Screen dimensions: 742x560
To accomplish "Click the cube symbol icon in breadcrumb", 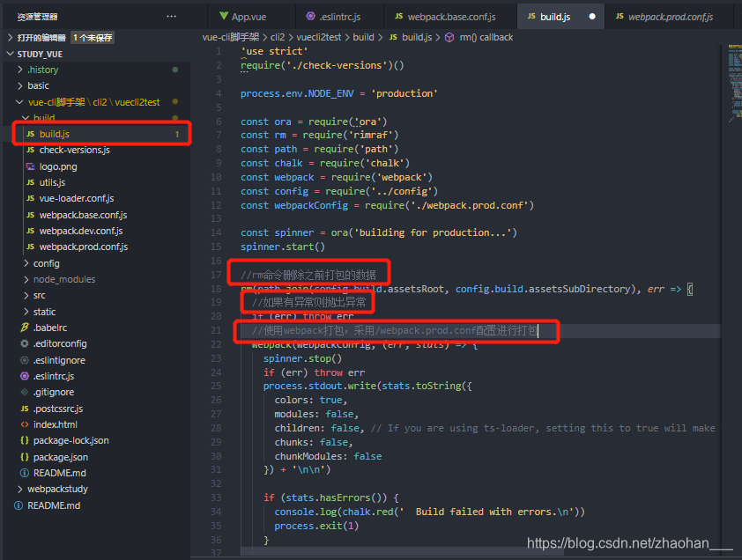I will point(449,37).
